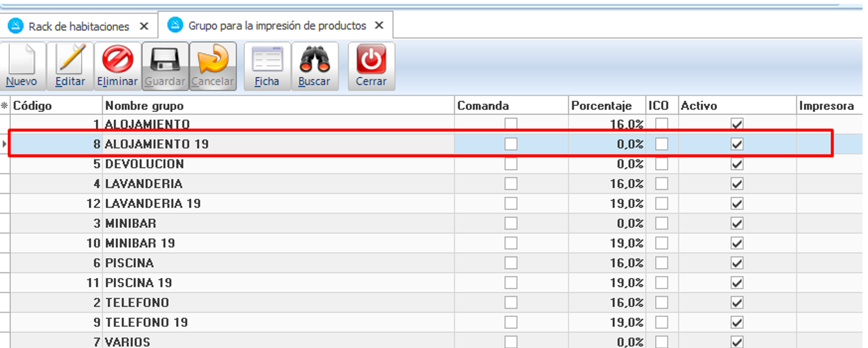Close Grupo para la impresión tab
Image resolution: width=868 pixels, height=348 pixels.
pos(379,26)
